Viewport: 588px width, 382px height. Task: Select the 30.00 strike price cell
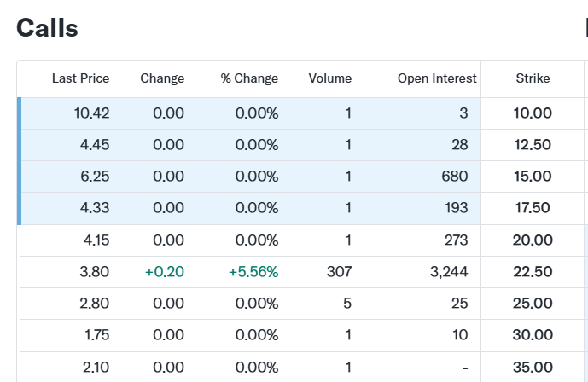(533, 334)
